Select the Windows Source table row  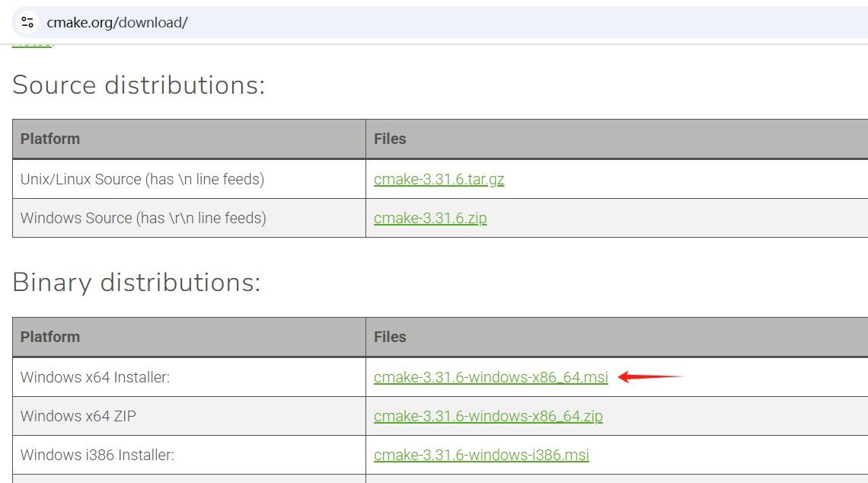(x=143, y=218)
